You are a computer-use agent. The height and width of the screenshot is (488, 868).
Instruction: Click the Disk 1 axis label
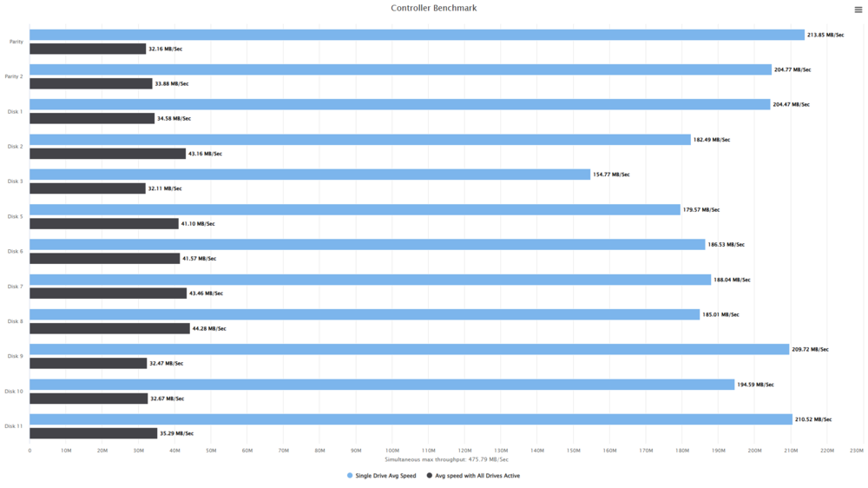coord(15,111)
